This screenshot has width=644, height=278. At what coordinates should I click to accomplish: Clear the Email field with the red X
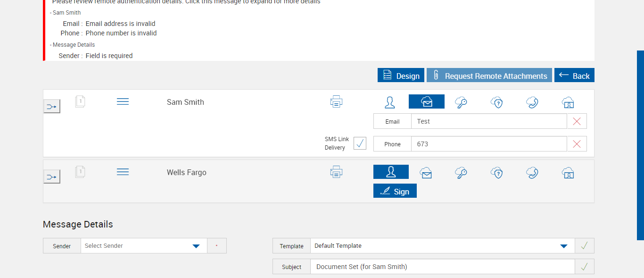tap(577, 121)
